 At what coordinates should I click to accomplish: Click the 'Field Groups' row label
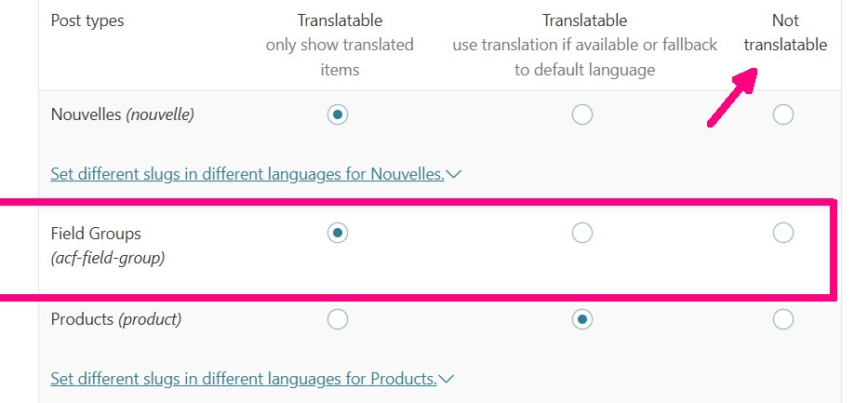96,234
